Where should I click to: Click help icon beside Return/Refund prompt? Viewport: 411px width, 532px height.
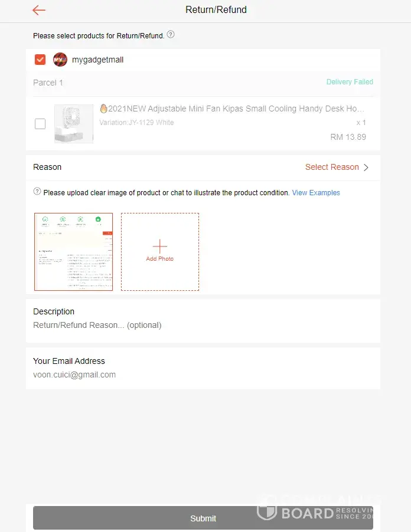click(171, 35)
